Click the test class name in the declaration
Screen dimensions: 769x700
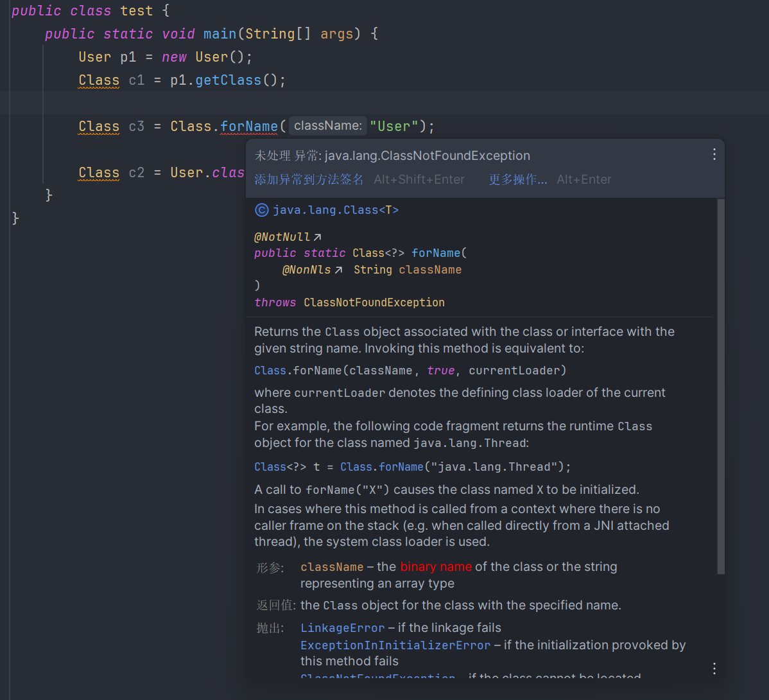[137, 11]
